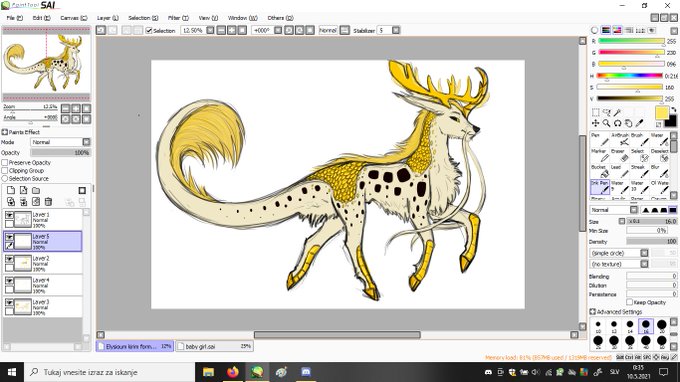The image size is (680, 382).
Task: Open the File menu
Action: click(x=15, y=18)
